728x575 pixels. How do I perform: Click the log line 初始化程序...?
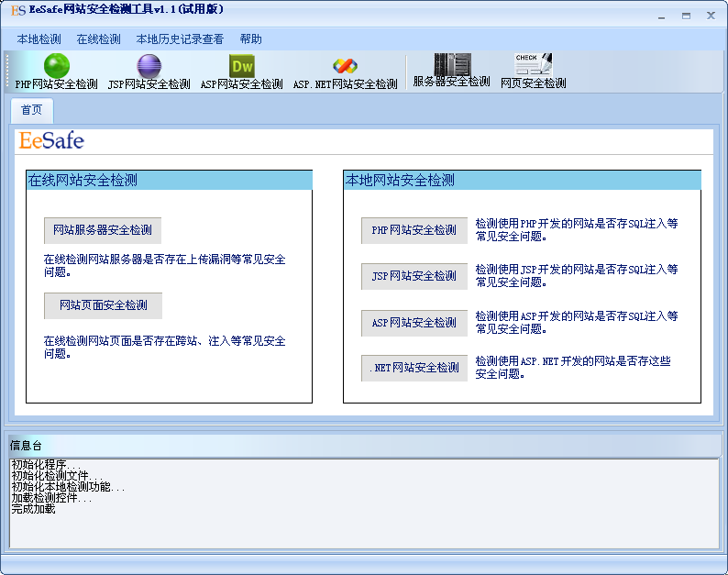pyautogui.click(x=46, y=464)
